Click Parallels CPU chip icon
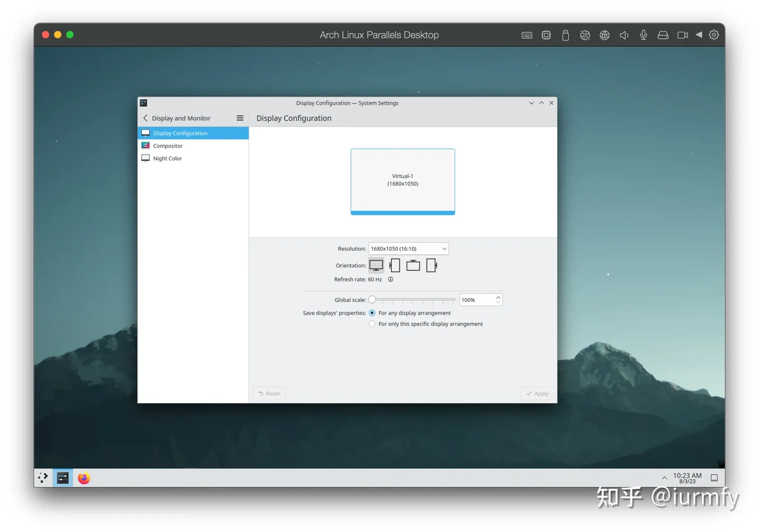 (x=546, y=35)
